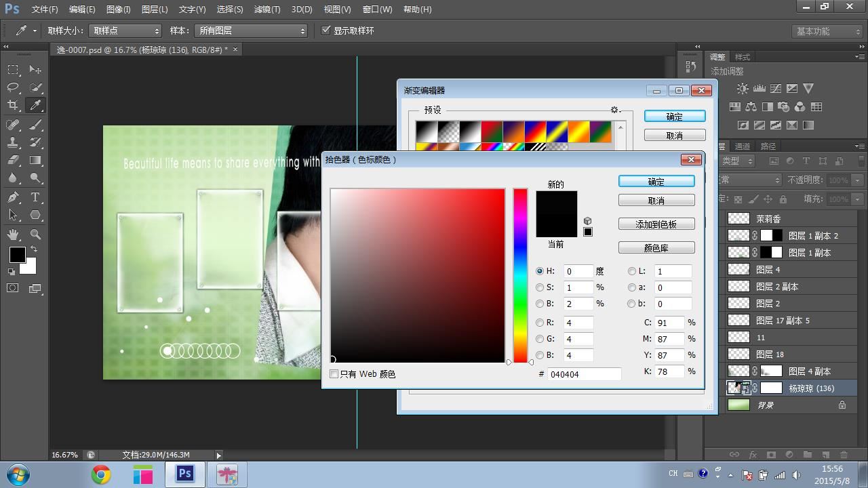Select the Polygon shape tool

pos(35,215)
